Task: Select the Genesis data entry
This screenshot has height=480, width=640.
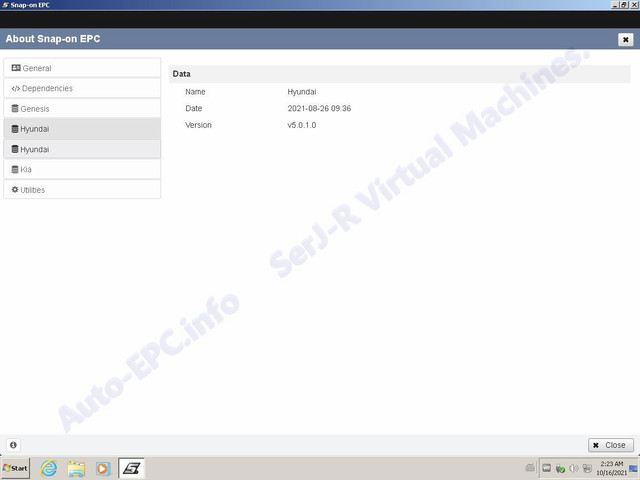Action: 82,109
